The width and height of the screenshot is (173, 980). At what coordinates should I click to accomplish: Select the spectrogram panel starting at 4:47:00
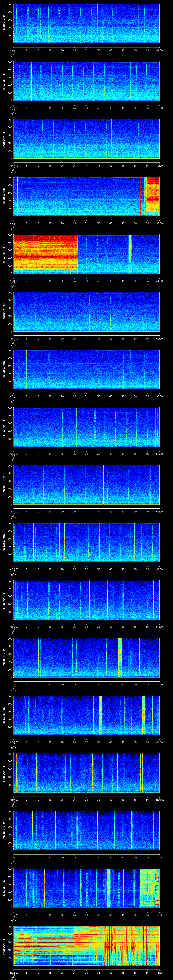click(x=87, y=81)
